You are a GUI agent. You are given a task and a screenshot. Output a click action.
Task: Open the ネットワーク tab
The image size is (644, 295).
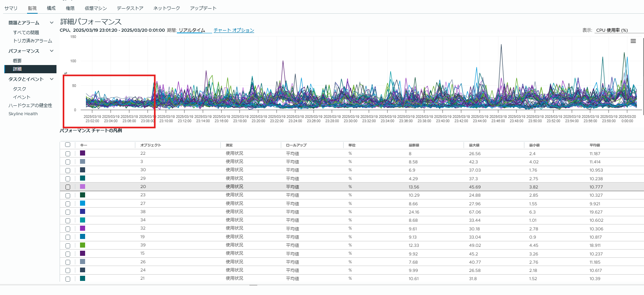pyautogui.click(x=167, y=8)
